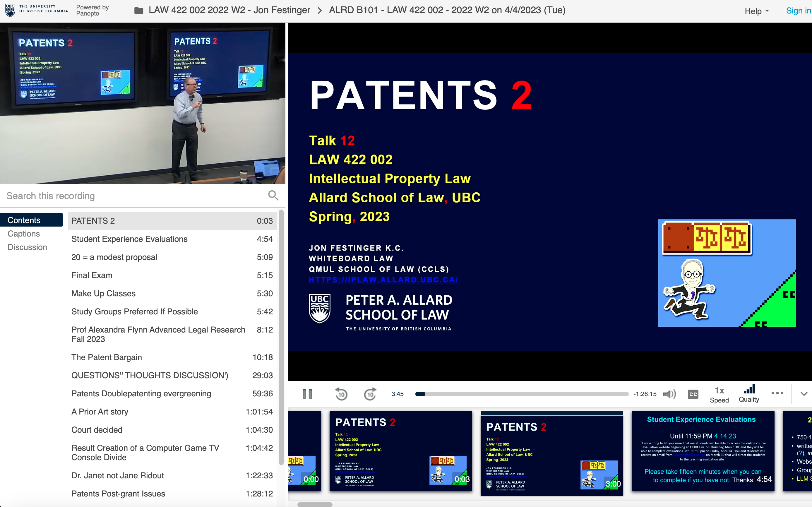Jump to Patents Doublepatenting evergreening
Viewport: 812px width, 507px height.
(x=172, y=393)
